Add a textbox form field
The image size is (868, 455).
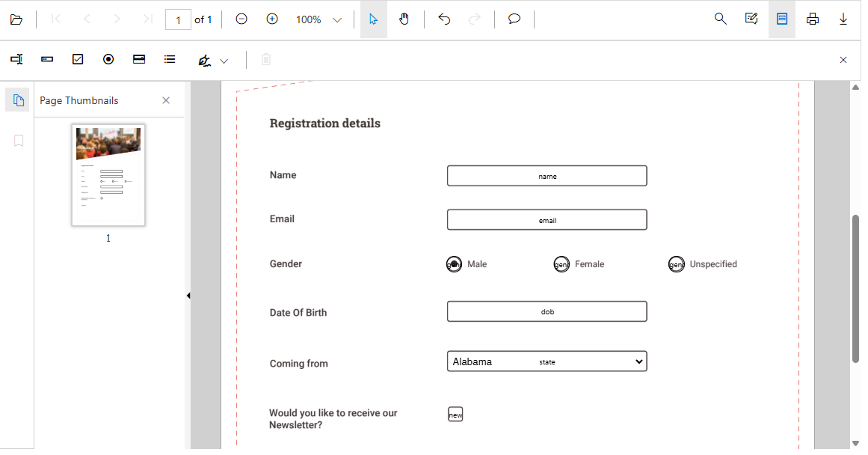(x=16, y=59)
